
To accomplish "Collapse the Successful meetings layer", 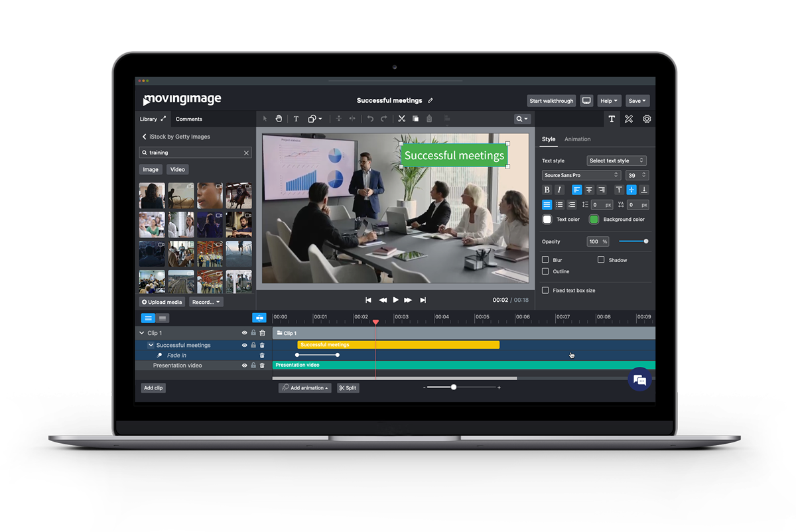I will [151, 345].
